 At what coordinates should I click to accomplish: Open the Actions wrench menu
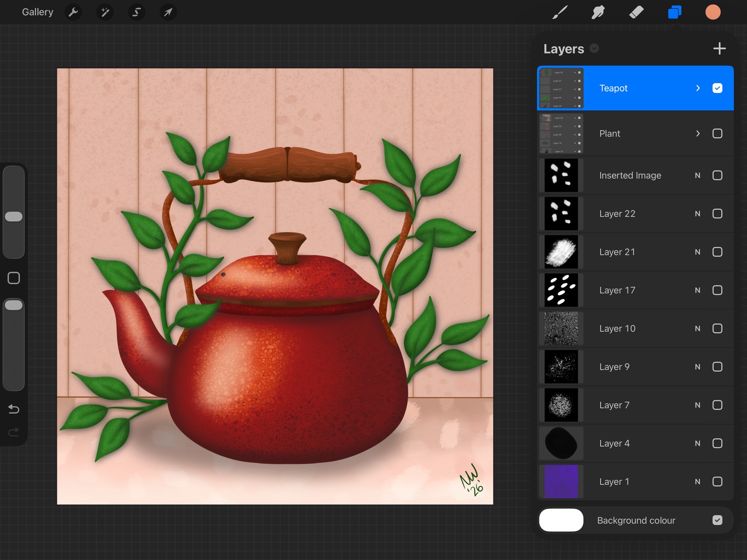point(73,12)
